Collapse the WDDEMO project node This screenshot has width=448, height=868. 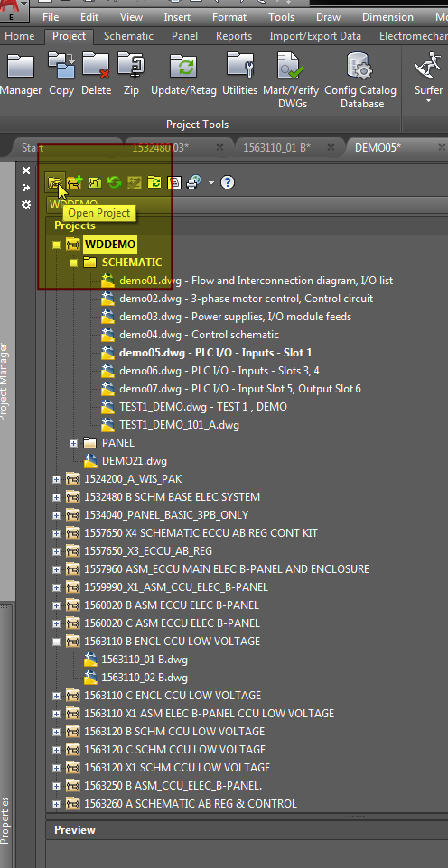56,245
